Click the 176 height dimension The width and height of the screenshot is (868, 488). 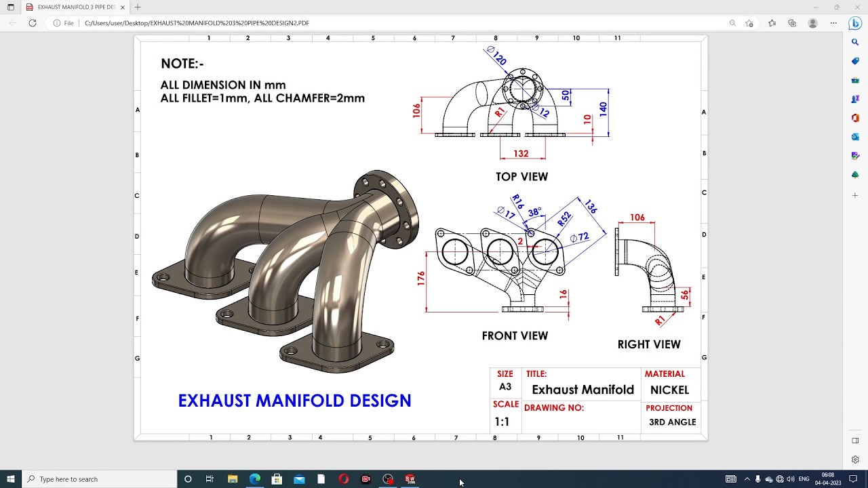click(x=421, y=278)
